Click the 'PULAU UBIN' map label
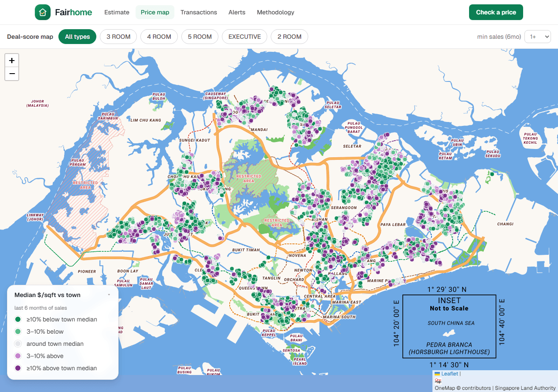Viewport: 558px width, 392px height. click(x=457, y=142)
